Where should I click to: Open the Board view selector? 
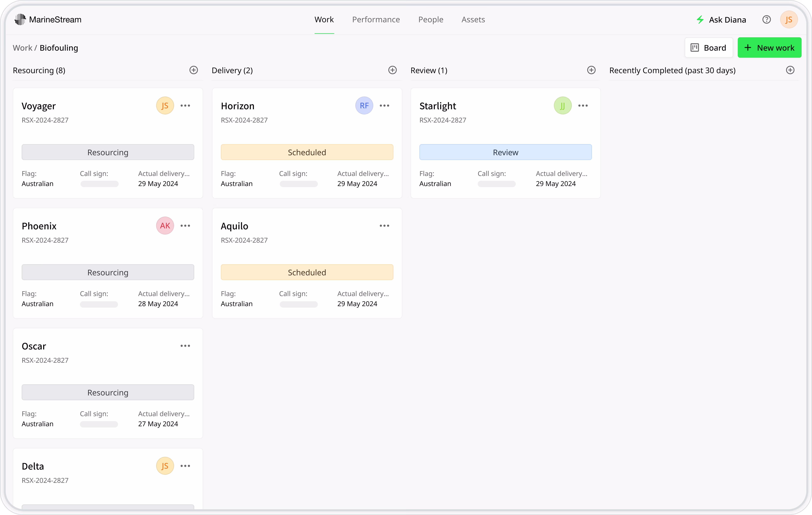coord(708,48)
